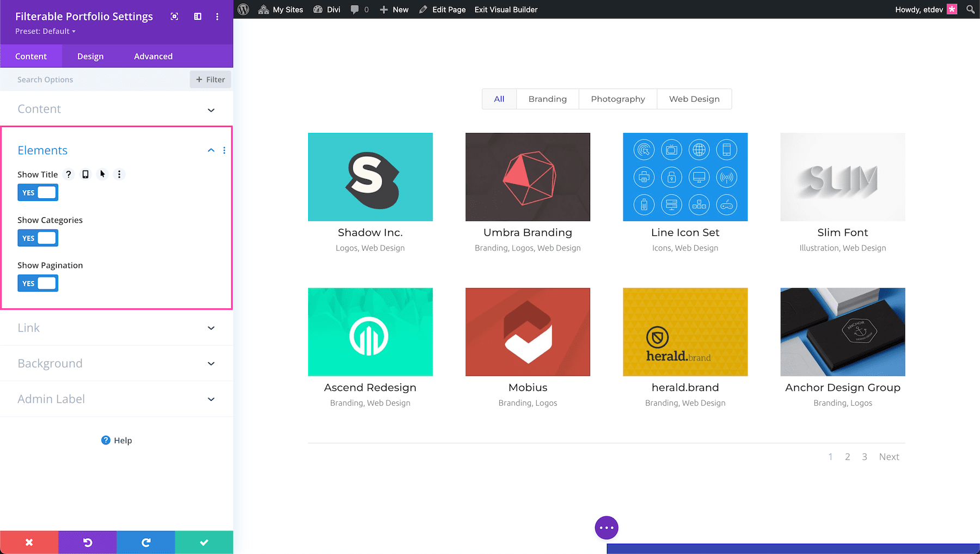Viewport: 980px width, 554px height.
Task: Collapse the Elements section
Action: tap(211, 150)
